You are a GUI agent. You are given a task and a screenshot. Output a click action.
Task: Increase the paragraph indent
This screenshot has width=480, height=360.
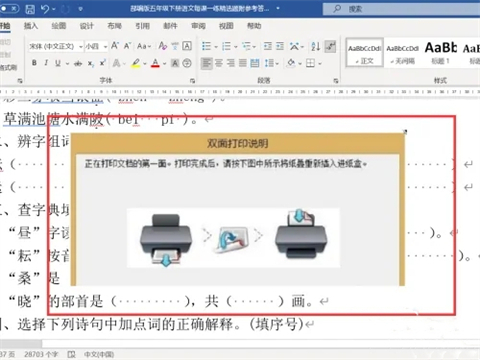coord(280,46)
